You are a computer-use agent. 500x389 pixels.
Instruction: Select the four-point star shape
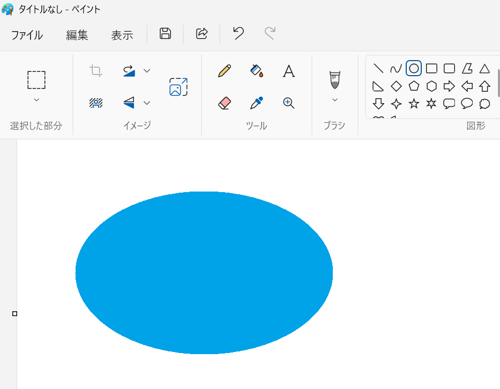click(x=396, y=104)
